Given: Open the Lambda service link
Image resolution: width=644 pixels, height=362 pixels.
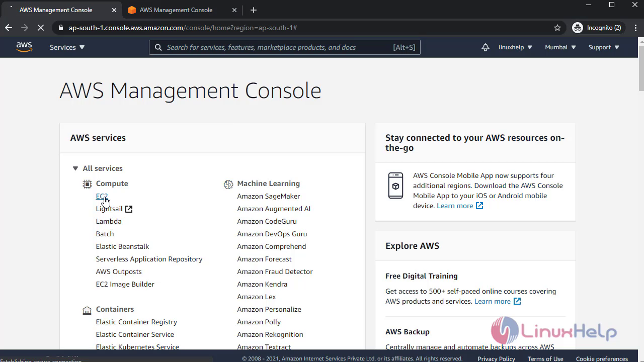Looking at the screenshot, I should (x=109, y=221).
